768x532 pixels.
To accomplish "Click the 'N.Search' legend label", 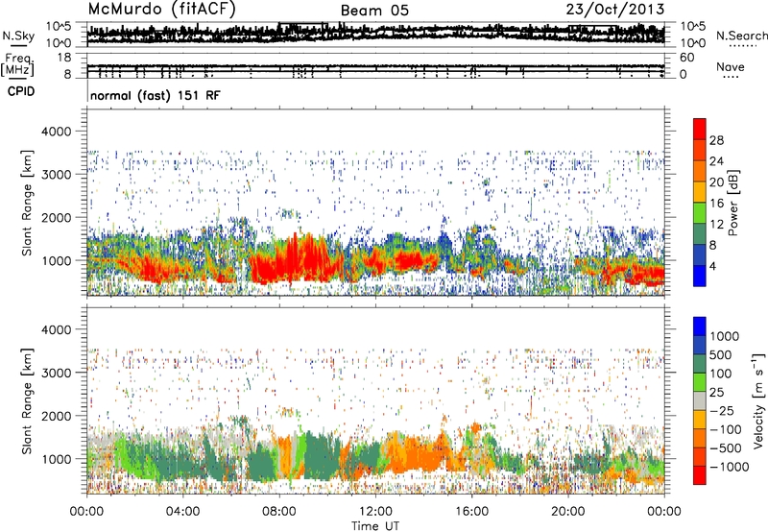I will tap(741, 36).
